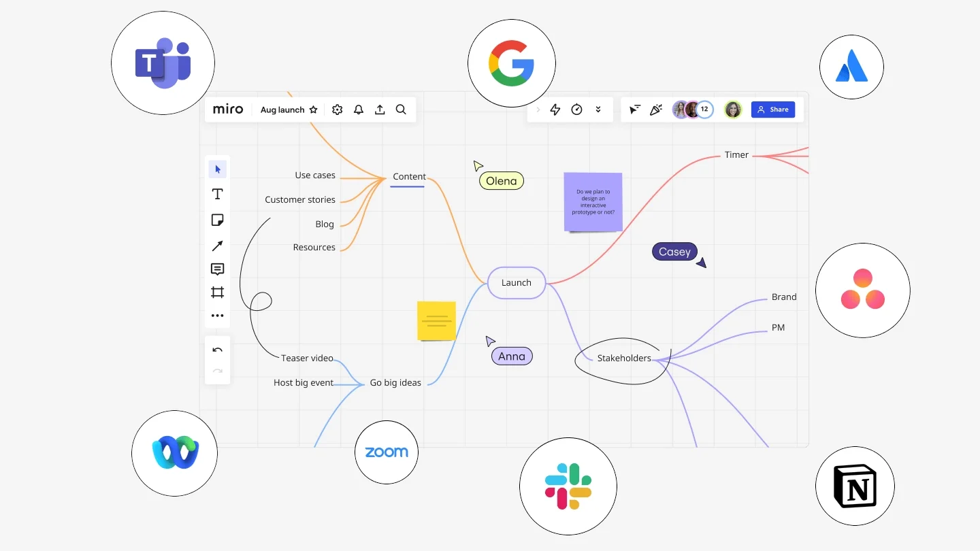Expand collapsed toolbar right chevron
The image size is (980, 551).
click(538, 110)
